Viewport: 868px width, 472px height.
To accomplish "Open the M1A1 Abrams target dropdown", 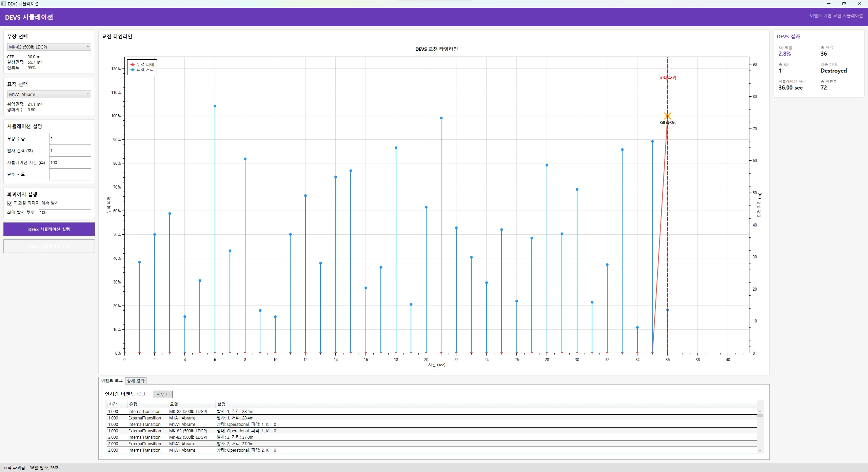I will [49, 94].
